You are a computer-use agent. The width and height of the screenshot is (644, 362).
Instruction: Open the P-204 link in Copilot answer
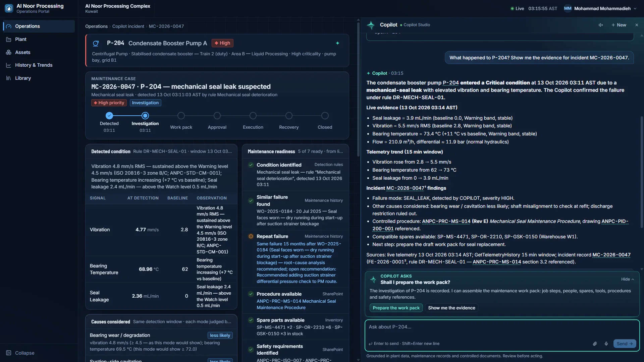[x=450, y=83]
